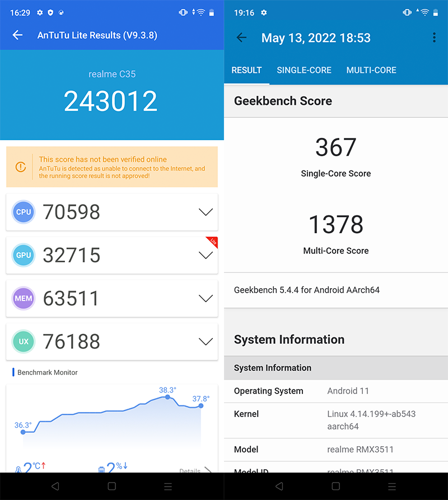Tap Android recents button under Geekbench screen
Image resolution: width=448 pixels, height=500 pixels.
(x=392, y=487)
